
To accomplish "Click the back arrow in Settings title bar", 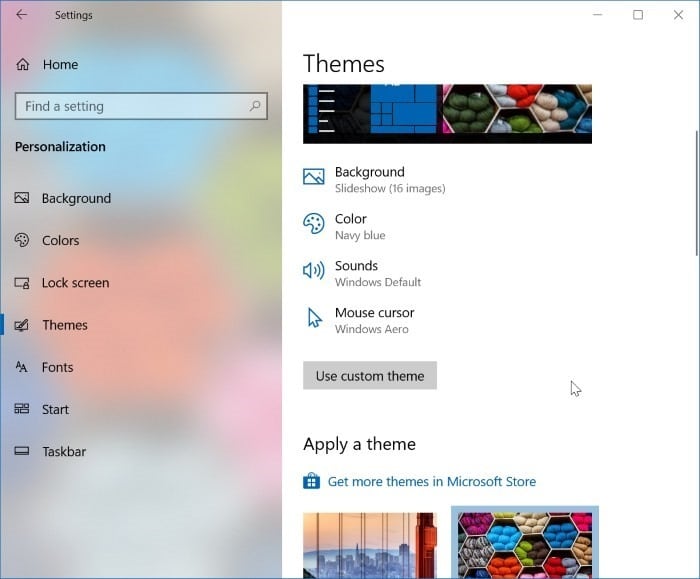I will [21, 15].
